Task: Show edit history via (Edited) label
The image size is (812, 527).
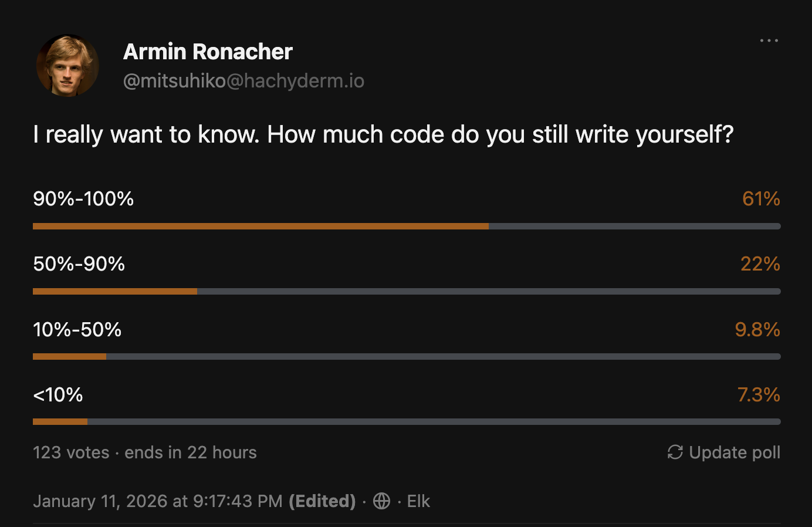Action: (322, 501)
